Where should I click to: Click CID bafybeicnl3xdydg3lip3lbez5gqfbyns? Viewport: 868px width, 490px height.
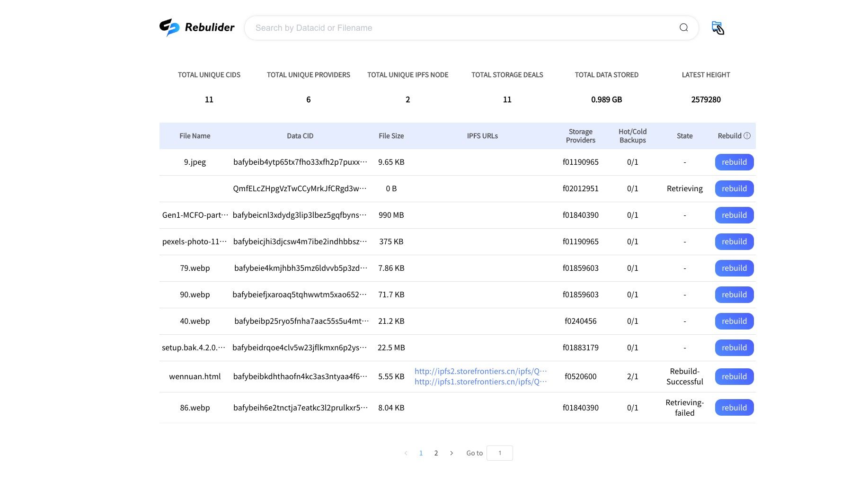(300, 215)
